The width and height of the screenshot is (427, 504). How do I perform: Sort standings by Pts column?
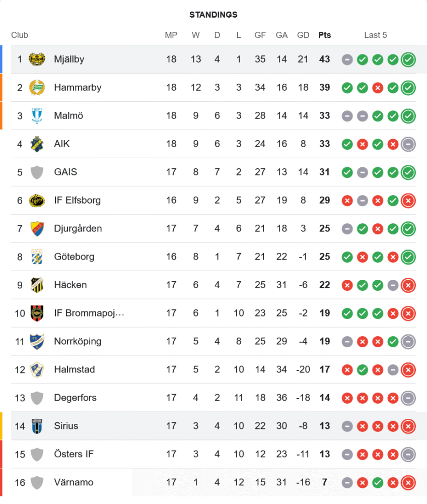325,35
